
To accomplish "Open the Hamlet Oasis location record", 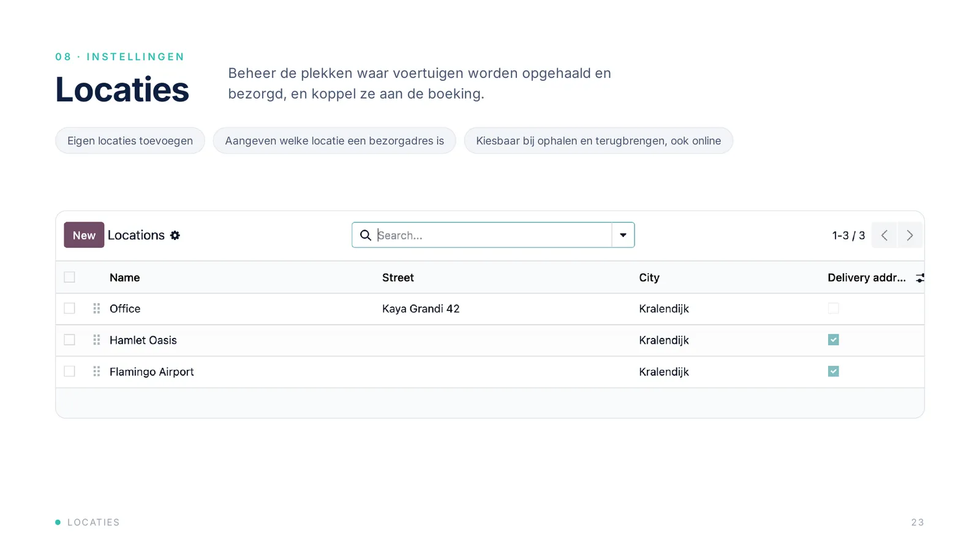I will [143, 340].
